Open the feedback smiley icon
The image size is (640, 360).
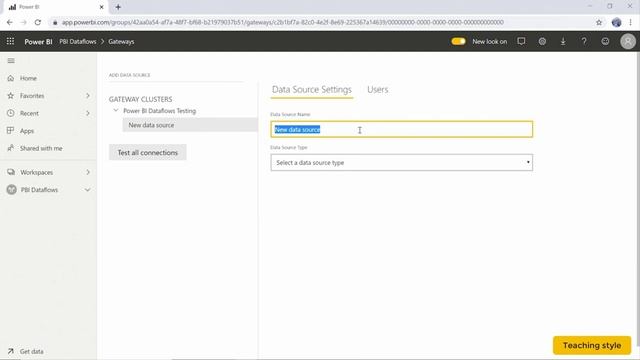tap(605, 41)
